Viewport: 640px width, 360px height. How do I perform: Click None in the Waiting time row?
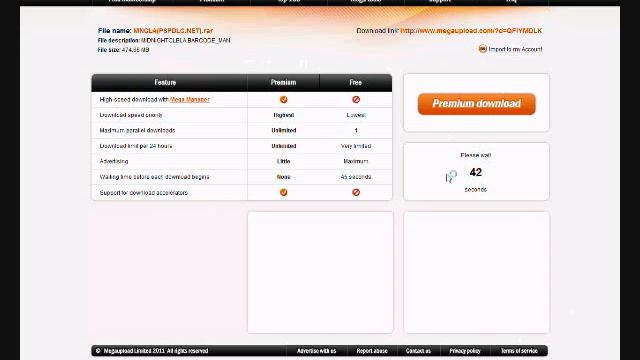283,177
